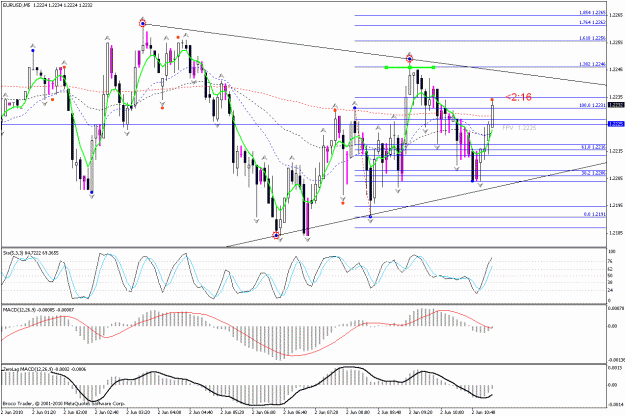This screenshot has width=625, height=416.
Task: Select the 38.2 Fibonacci level label
Action: 593,173
